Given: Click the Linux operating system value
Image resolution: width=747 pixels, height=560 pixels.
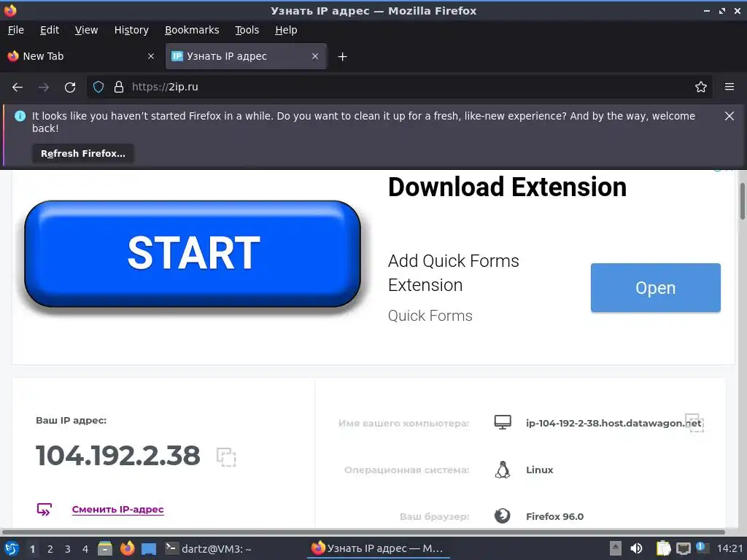Looking at the screenshot, I should tap(539, 470).
